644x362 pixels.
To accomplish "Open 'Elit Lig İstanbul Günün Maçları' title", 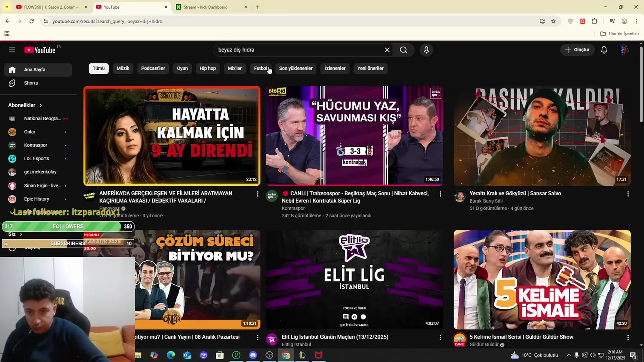I will point(335,337).
